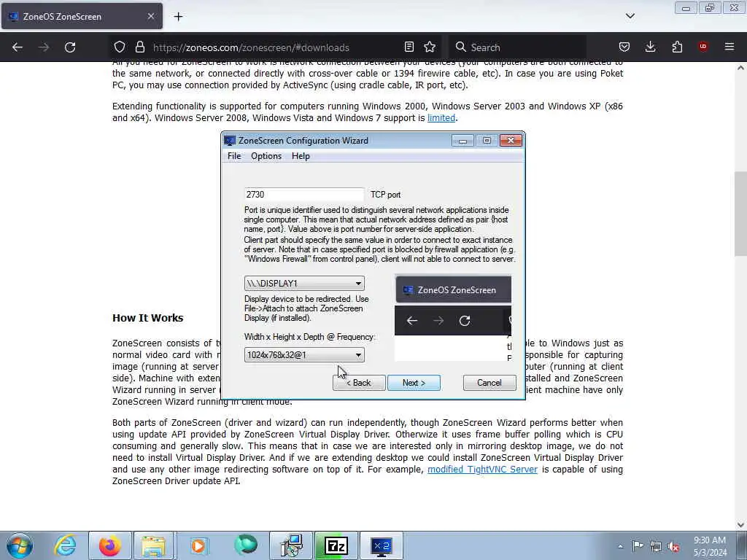Go back with the Firefox back arrow
747x560 pixels.
coord(18,47)
